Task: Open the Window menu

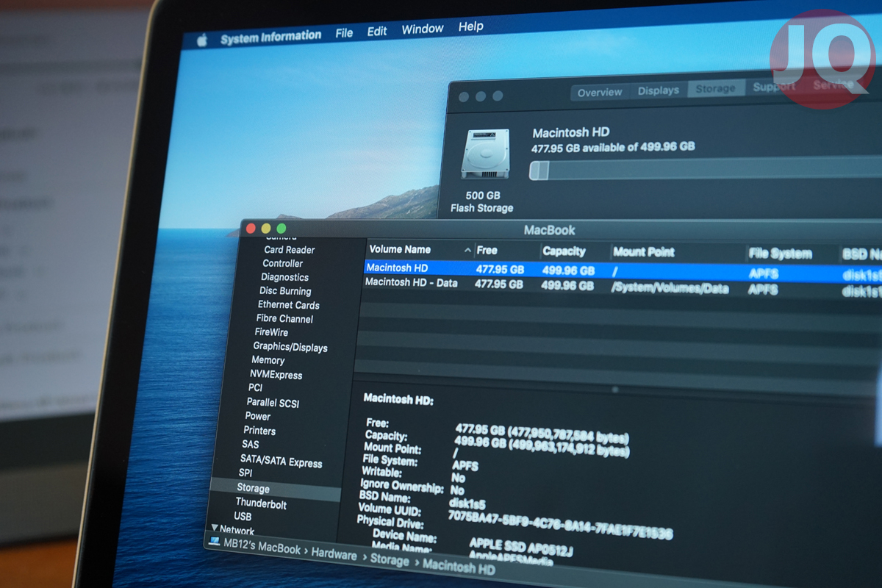Action: [423, 29]
